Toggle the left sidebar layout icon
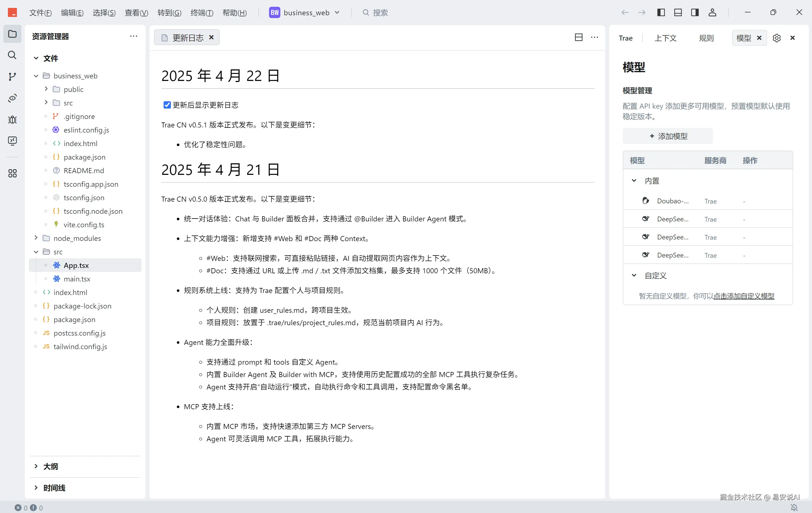The width and height of the screenshot is (812, 513). click(661, 12)
